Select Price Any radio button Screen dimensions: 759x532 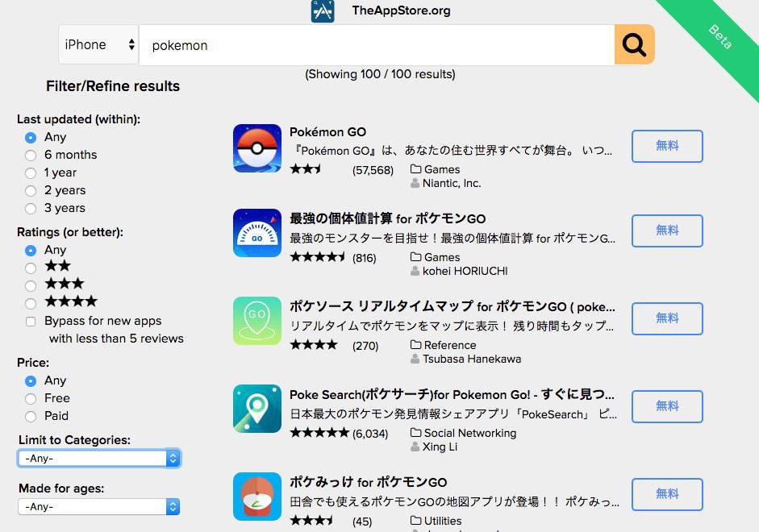[x=31, y=381]
